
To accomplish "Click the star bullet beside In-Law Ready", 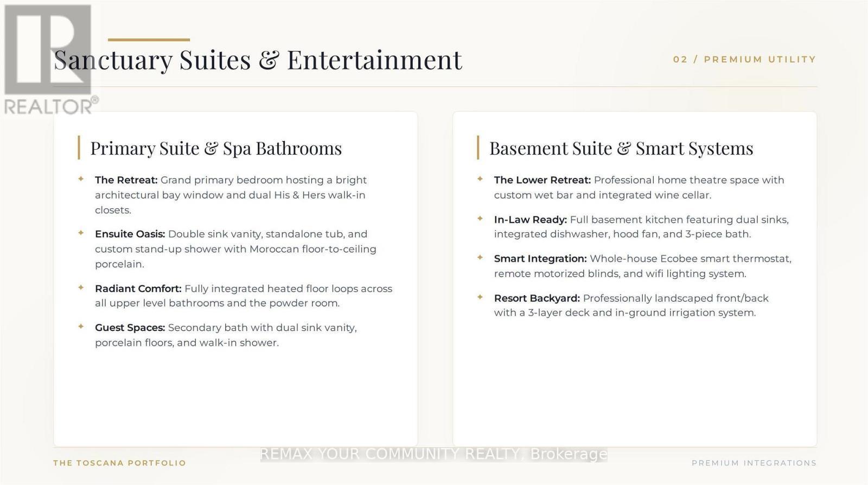I will tap(480, 218).
